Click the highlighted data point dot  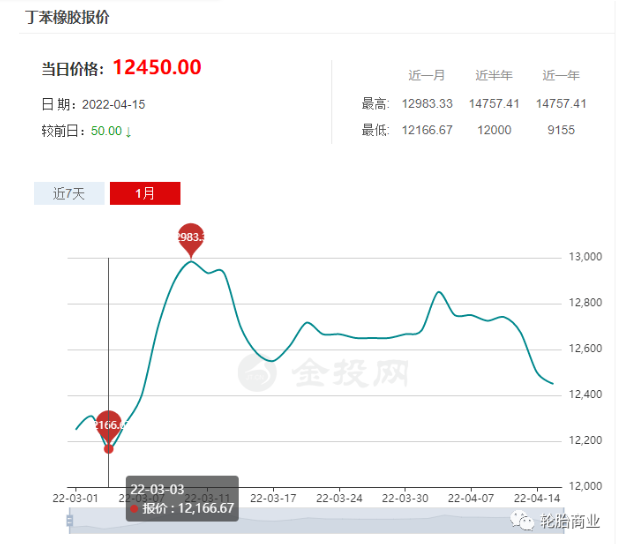[x=108, y=449]
